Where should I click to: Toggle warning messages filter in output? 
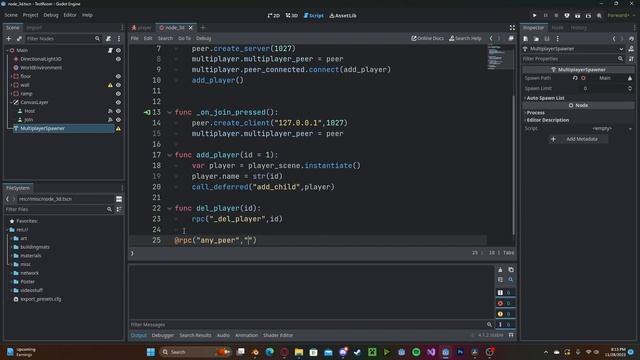pos(505,314)
